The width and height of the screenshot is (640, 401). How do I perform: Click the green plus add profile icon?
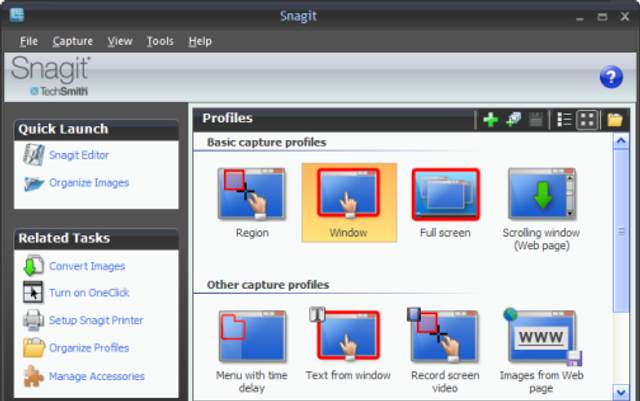490,120
